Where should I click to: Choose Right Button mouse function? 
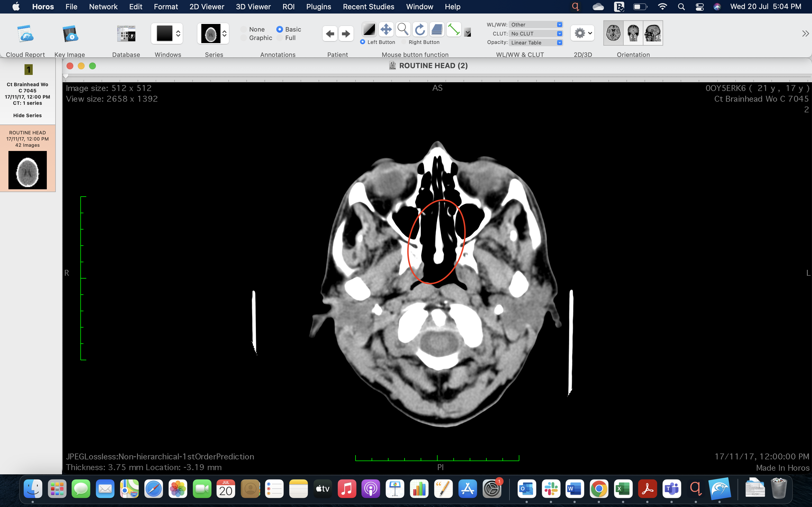tap(404, 42)
